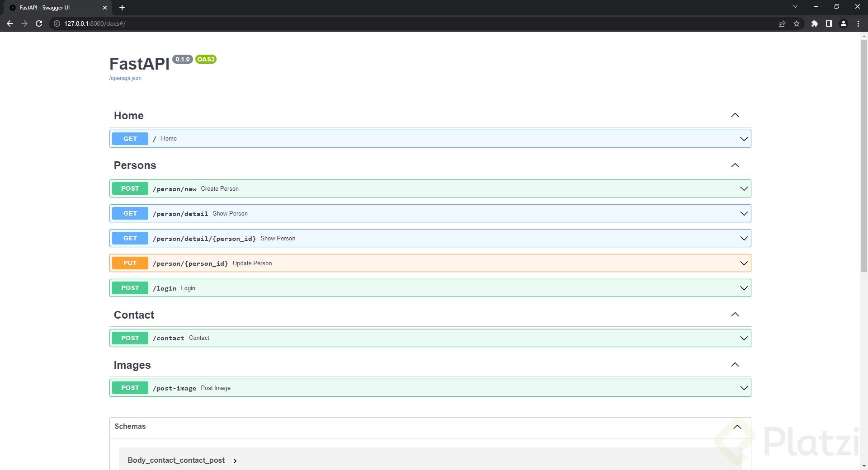Screen dimensions: 868x470
Task: Click the /person/detail/{person_id} path text
Action: coord(204,239)
